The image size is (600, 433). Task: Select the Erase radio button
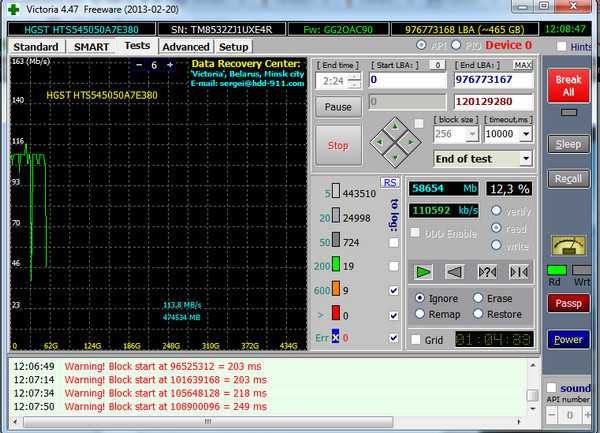point(478,298)
